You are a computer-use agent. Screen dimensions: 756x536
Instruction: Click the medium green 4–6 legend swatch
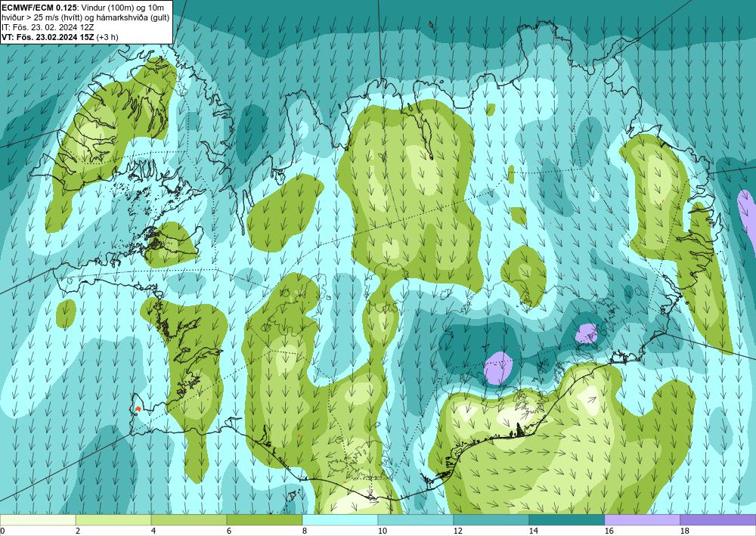point(189,519)
